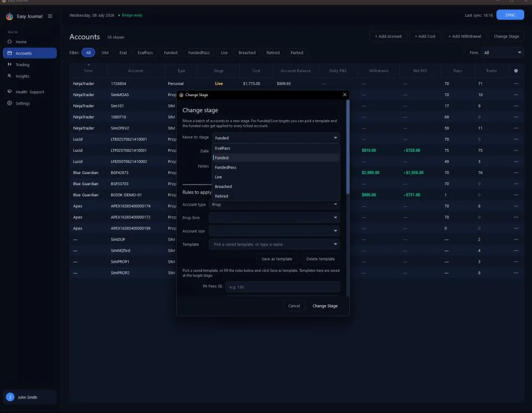Image resolution: width=532 pixels, height=413 pixels.
Task: Close the Change Stage dialog
Action: pyautogui.click(x=345, y=94)
